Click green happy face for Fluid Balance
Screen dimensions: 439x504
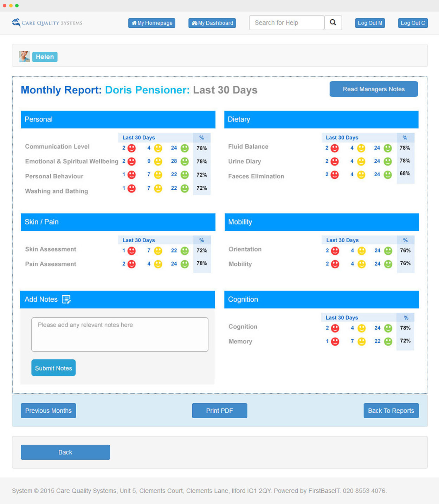coord(388,148)
